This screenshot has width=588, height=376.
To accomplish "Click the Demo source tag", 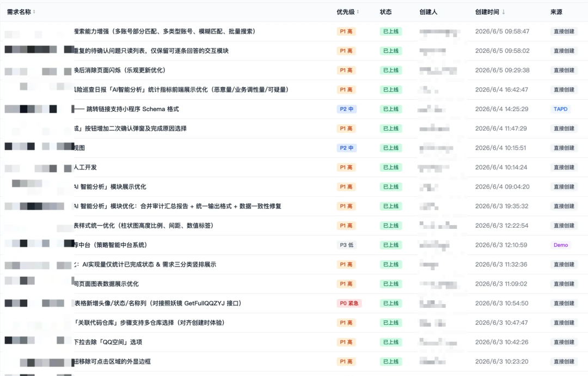I will (561, 245).
